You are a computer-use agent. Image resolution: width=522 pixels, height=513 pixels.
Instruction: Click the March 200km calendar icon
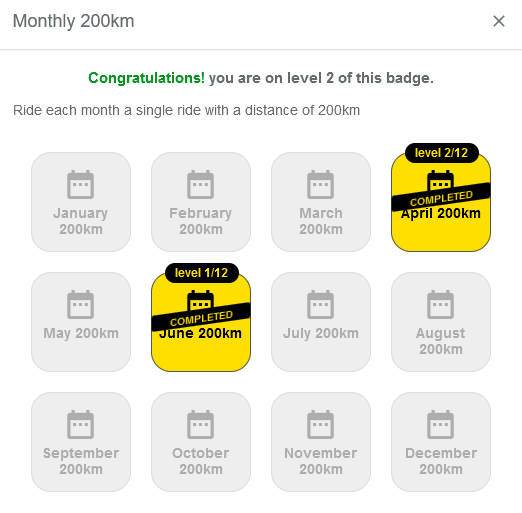[320, 184]
